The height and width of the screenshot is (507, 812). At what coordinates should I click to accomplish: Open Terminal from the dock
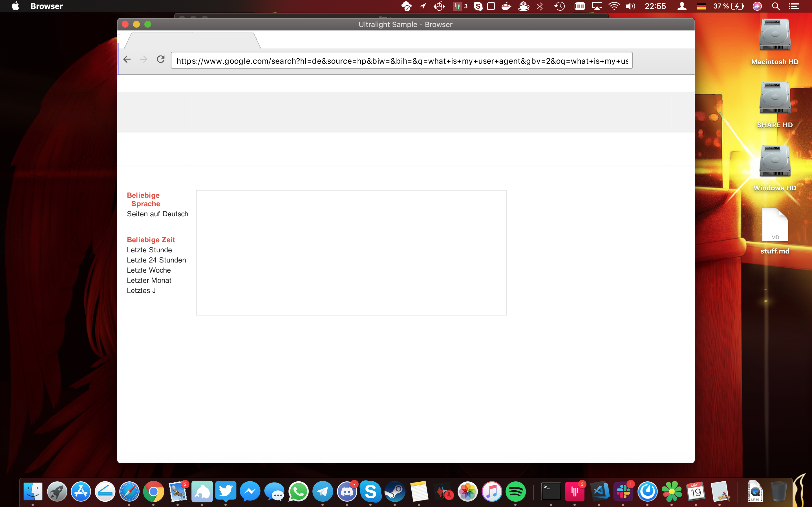click(x=551, y=492)
